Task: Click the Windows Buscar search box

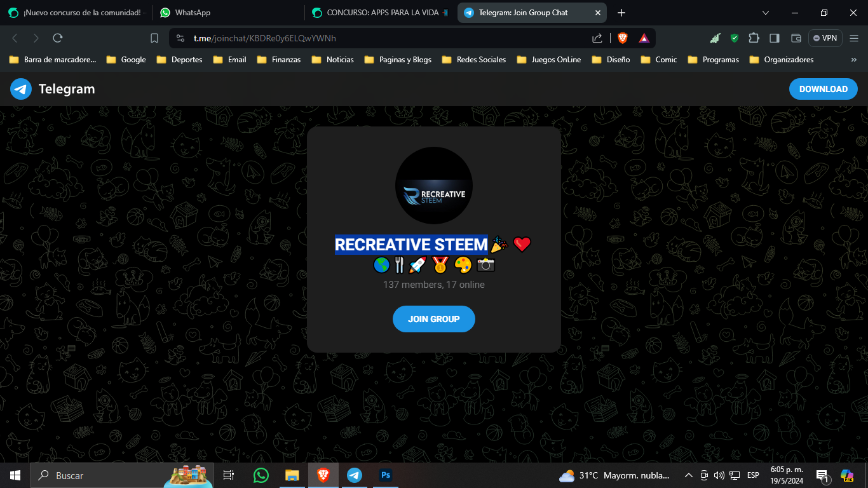Action: click(121, 475)
